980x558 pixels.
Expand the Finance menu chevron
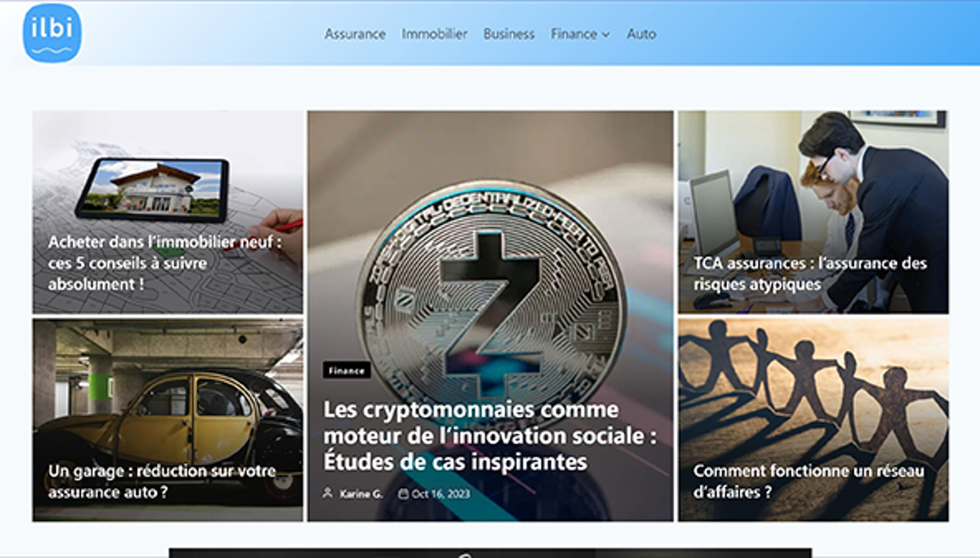[606, 34]
